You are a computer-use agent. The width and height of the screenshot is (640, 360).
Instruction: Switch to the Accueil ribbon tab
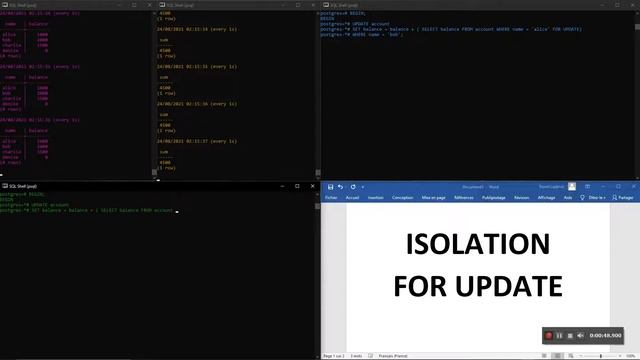352,198
